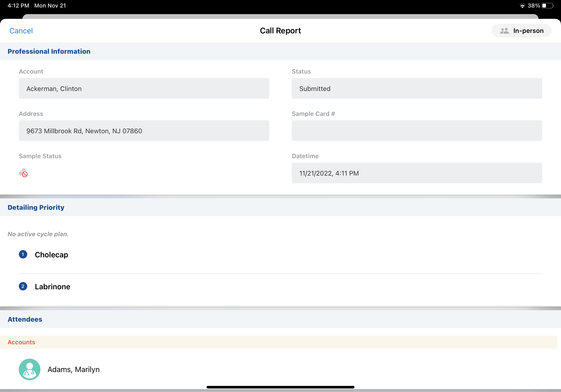This screenshot has width=561, height=392.
Task: Cancel the Call Report
Action: click(21, 31)
